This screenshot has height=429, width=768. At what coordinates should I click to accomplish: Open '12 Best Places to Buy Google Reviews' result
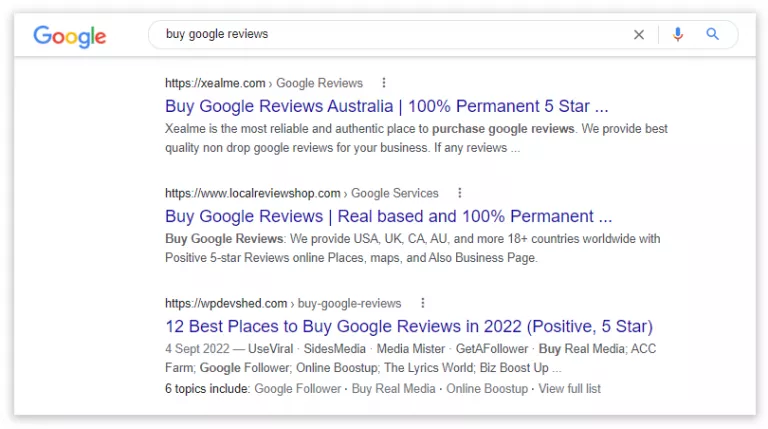[x=409, y=326]
